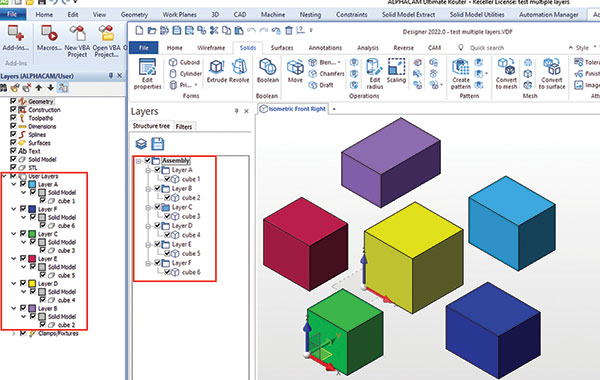Pin the ALPHACAM Layers panel
This screenshot has width=600, height=380.
point(111,75)
